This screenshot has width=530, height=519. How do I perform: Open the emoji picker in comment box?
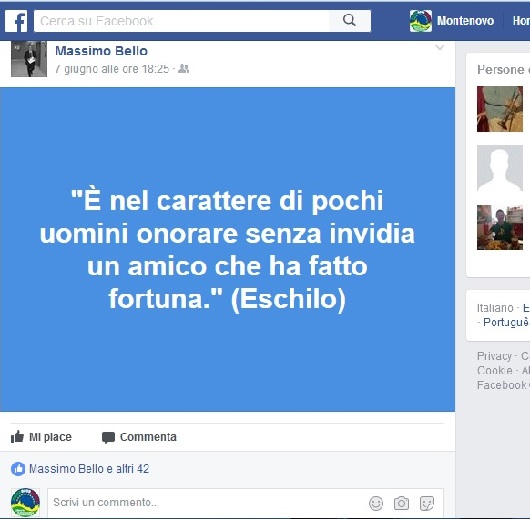376,503
